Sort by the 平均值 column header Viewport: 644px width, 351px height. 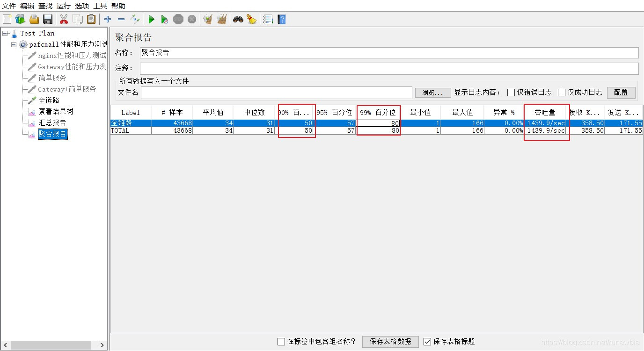(213, 113)
